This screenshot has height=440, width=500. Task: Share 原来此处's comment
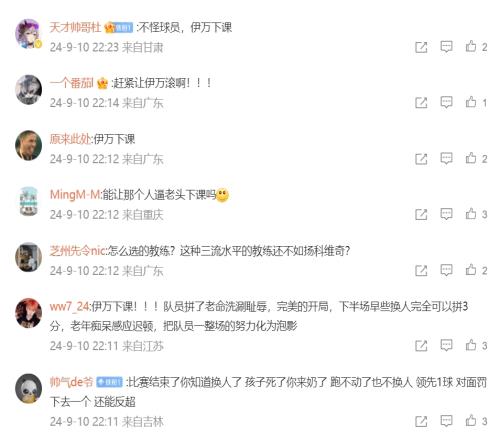pos(421,158)
